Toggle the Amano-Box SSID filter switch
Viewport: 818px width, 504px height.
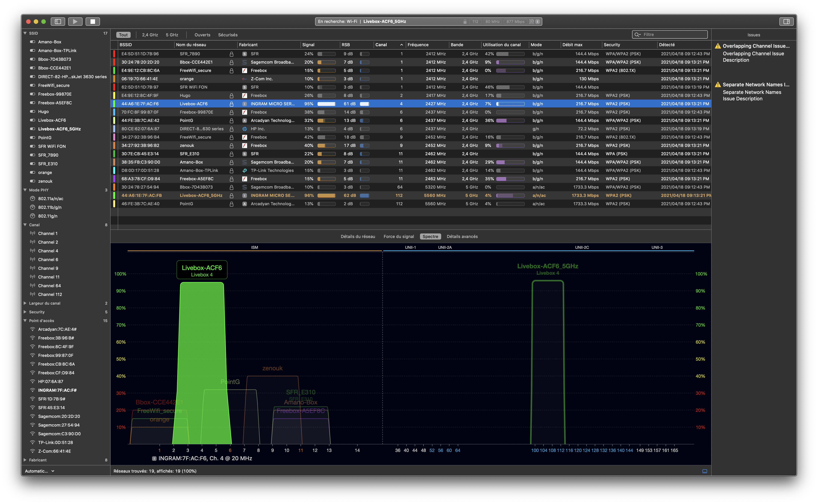[x=33, y=42]
